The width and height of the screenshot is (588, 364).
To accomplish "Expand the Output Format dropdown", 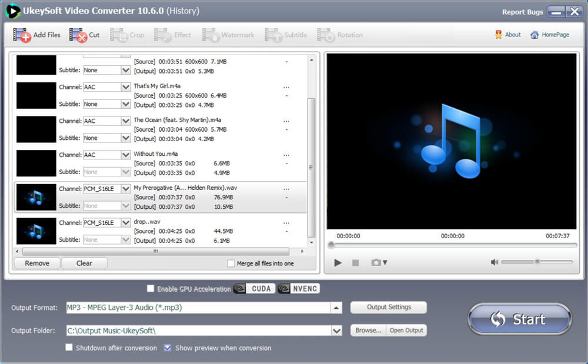I will coord(336,308).
